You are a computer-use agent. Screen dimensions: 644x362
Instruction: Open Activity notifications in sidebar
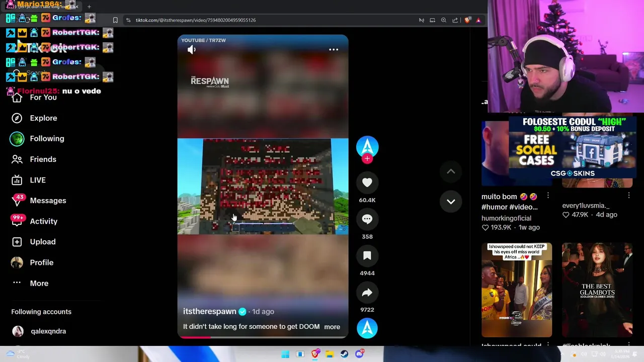click(x=44, y=221)
